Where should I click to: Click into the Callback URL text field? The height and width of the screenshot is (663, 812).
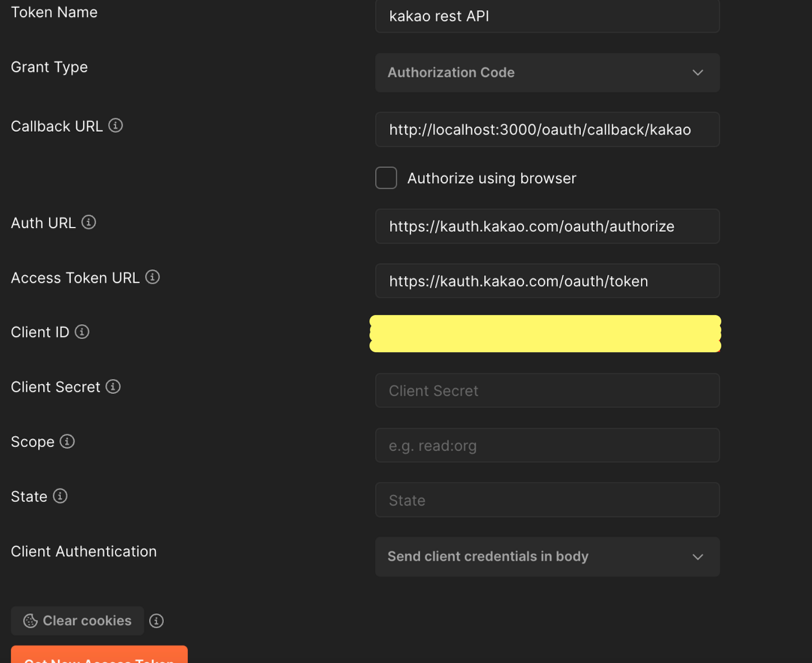coord(547,130)
